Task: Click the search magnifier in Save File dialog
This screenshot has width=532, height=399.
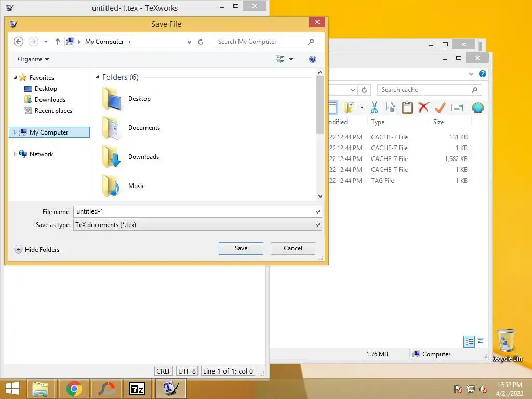Action: 311,42
